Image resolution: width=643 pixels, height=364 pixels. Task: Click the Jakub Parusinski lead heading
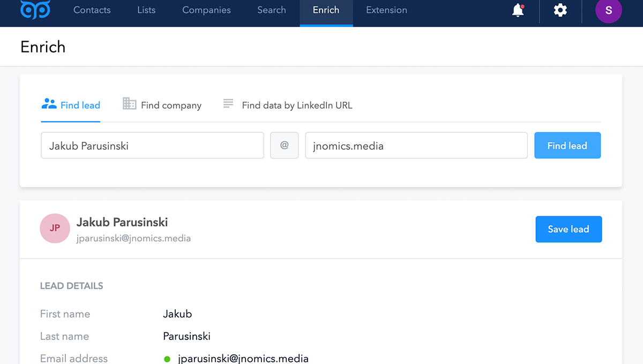(122, 222)
